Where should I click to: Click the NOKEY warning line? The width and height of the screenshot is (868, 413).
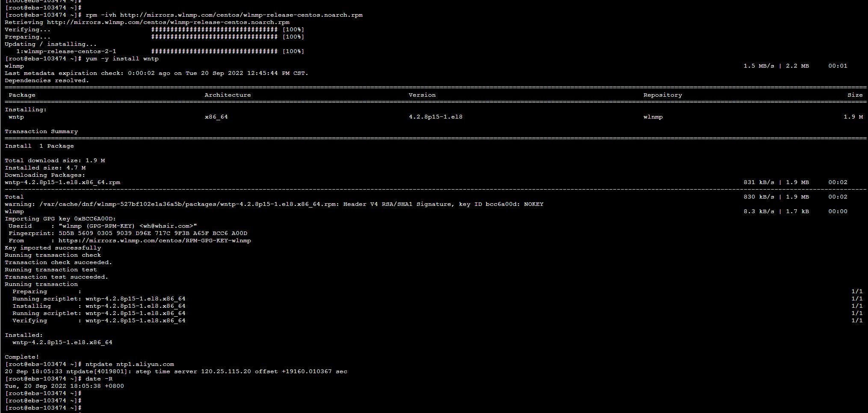274,204
